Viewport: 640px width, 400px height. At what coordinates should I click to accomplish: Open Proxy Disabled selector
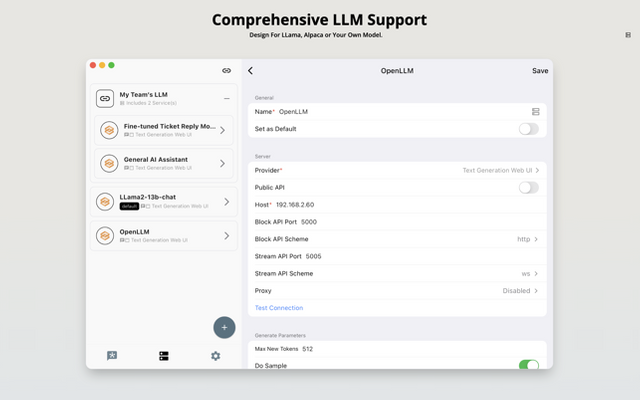[397, 291]
